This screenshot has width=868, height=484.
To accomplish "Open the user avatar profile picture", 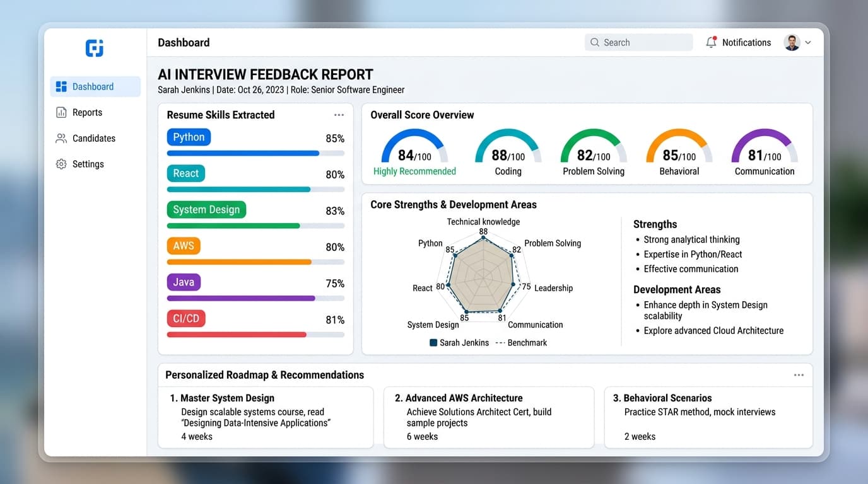I will click(x=792, y=42).
